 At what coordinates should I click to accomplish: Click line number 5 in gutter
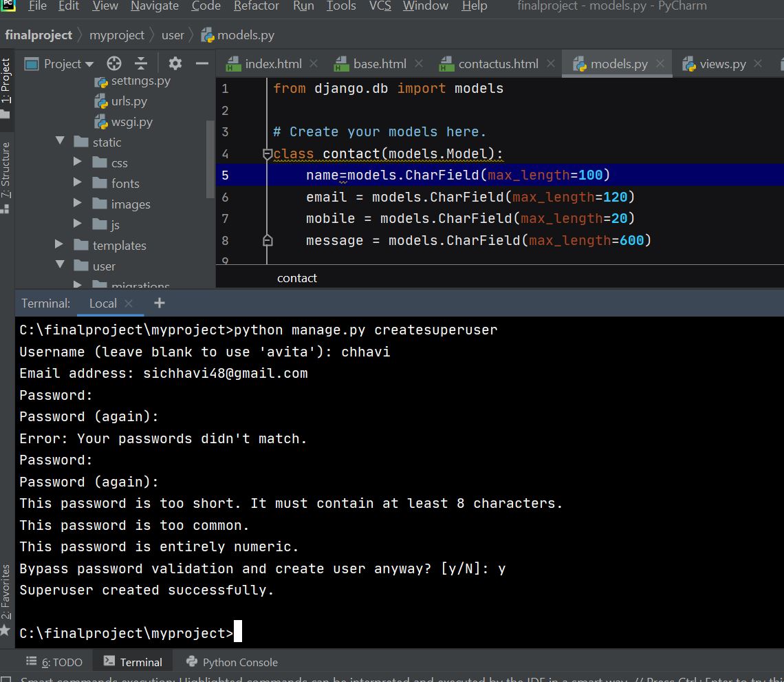[x=225, y=175]
